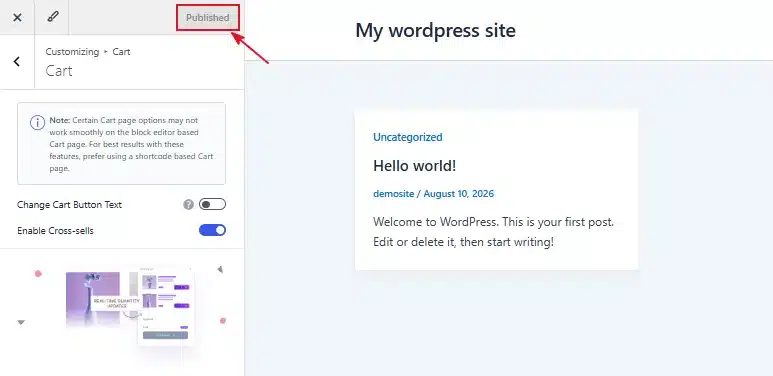Open the brush style editor icon
This screenshot has width=773, height=376.
(52, 17)
